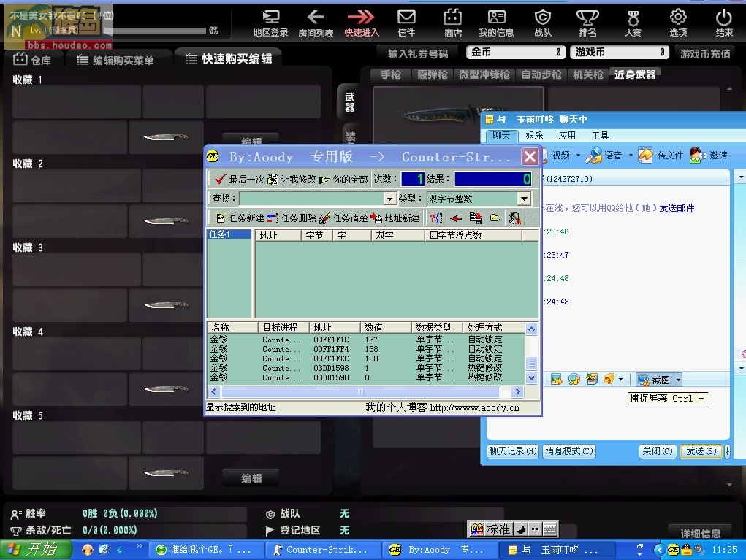Image resolution: width=746 pixels, height=560 pixels.
Task: Click 让我修改 edit icon in Aoody toolbar
Action: (x=273, y=179)
